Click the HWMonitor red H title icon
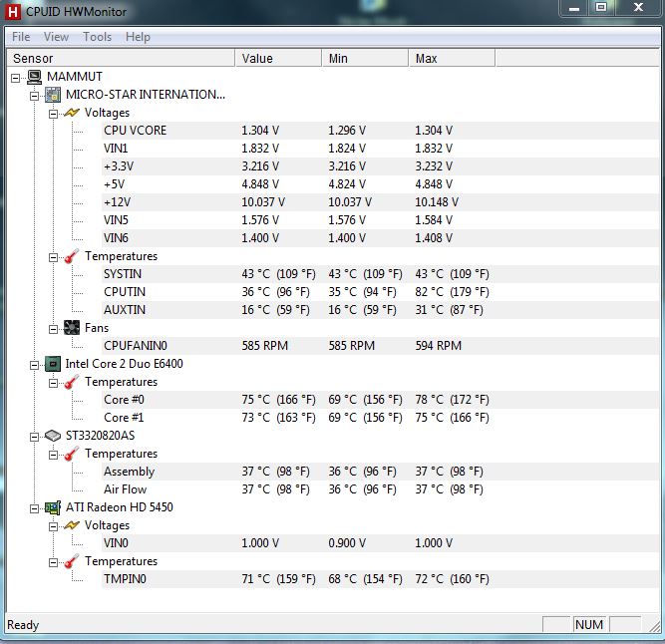The width and height of the screenshot is (665, 644). 13,11
